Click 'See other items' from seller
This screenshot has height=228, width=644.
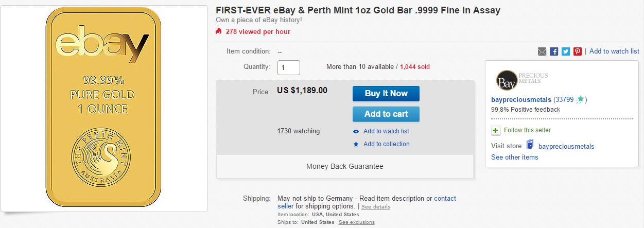(514, 157)
